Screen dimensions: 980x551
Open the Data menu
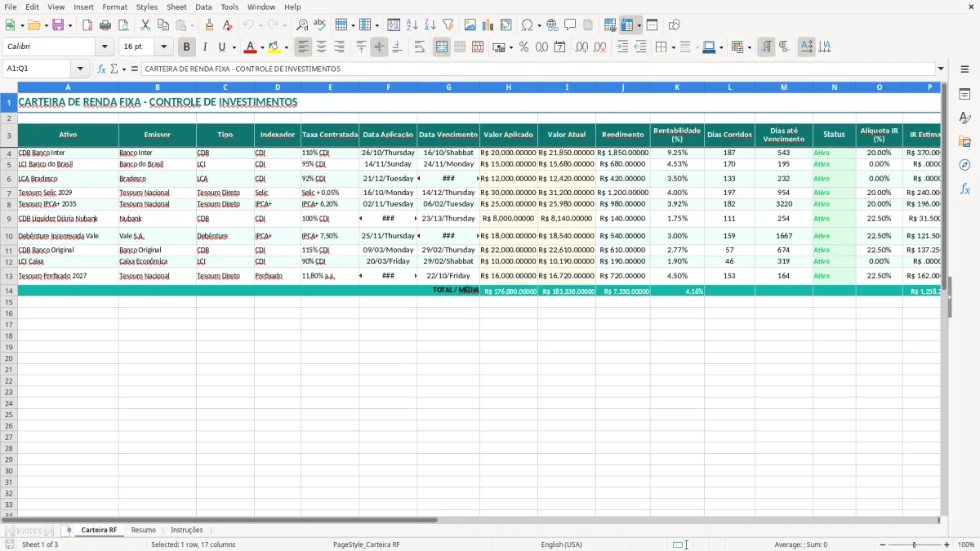tap(203, 7)
